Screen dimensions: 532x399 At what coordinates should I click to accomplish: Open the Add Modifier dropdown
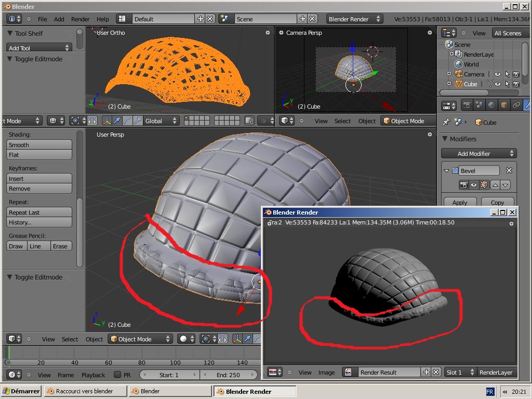coord(478,154)
